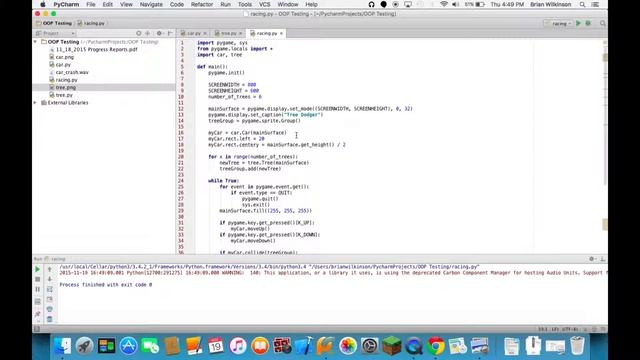Click the collapse all icon in Project panel
This screenshot has height=360, width=640.
tap(148, 33)
